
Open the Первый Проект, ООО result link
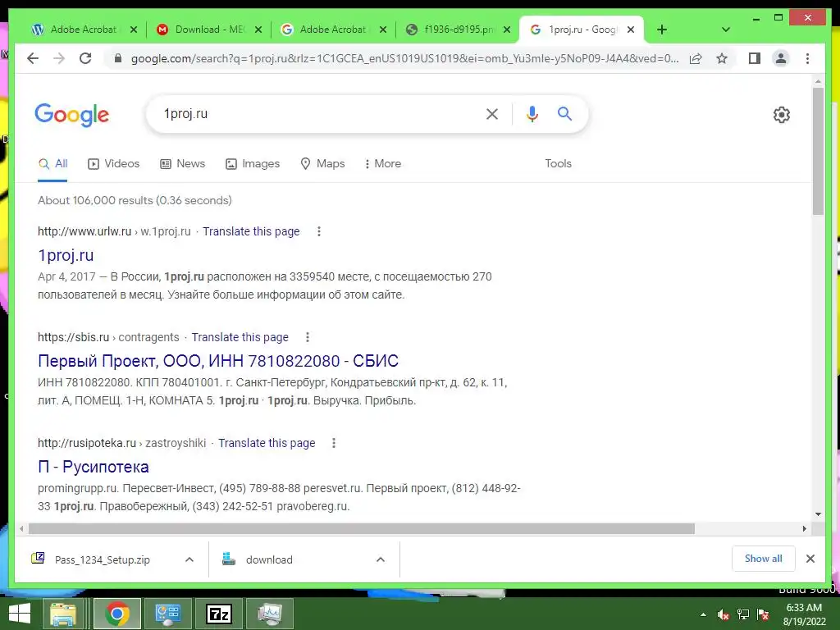pos(218,361)
